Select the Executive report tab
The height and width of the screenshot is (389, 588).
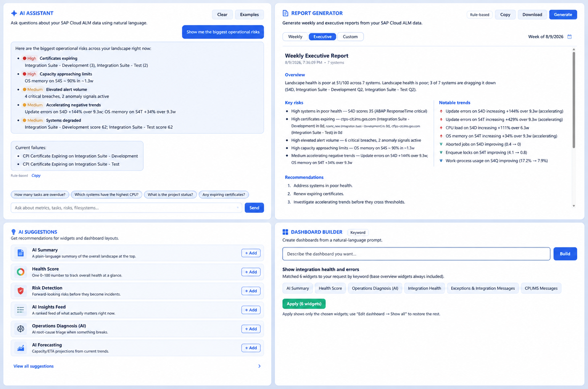[322, 37]
